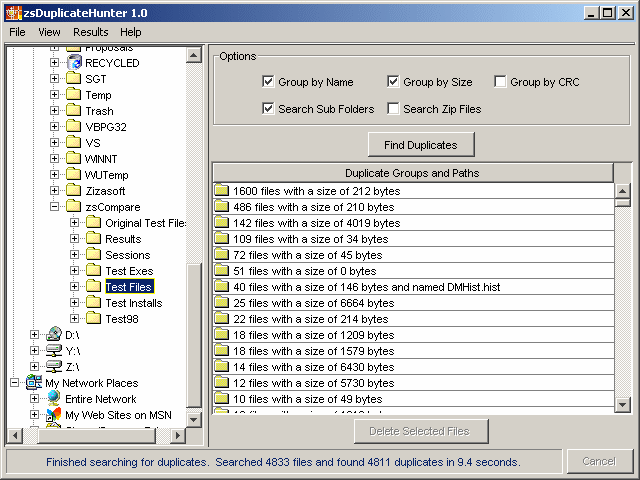Click the zsDuplicateHunter title bar app icon
Screen dimensions: 640x480
(x=13, y=13)
